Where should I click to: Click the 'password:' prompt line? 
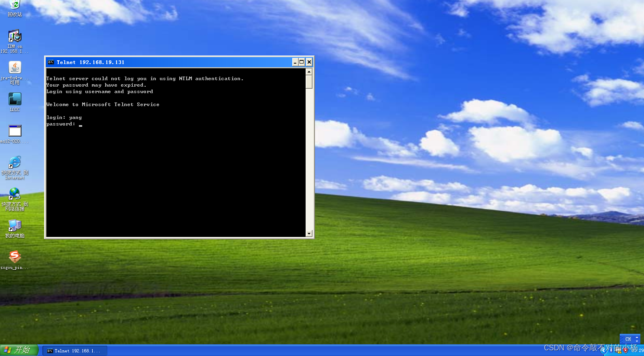tap(61, 124)
